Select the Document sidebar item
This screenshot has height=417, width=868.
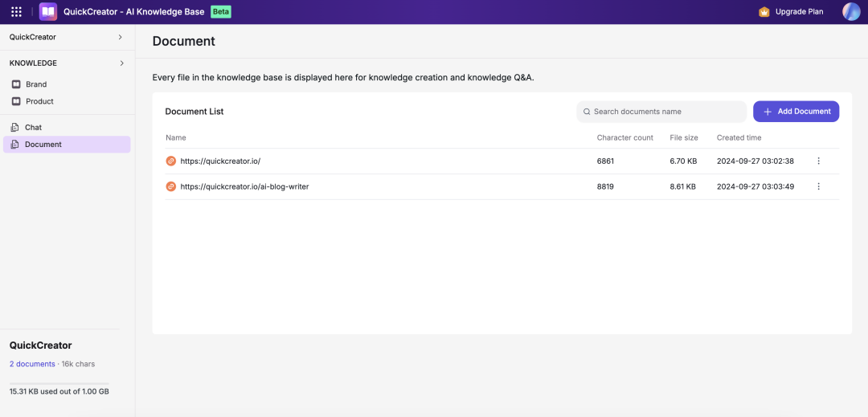(67, 145)
